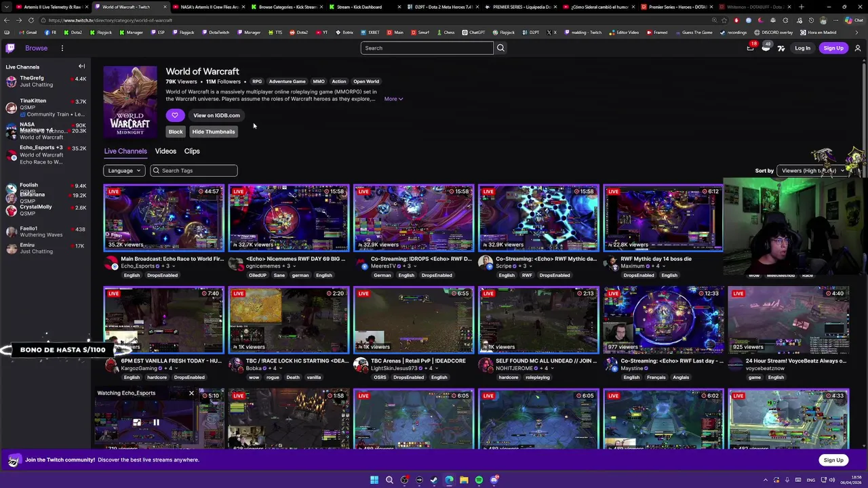Click the Edge browser taskbar icon
The width and height of the screenshot is (868, 488).
[449, 480]
